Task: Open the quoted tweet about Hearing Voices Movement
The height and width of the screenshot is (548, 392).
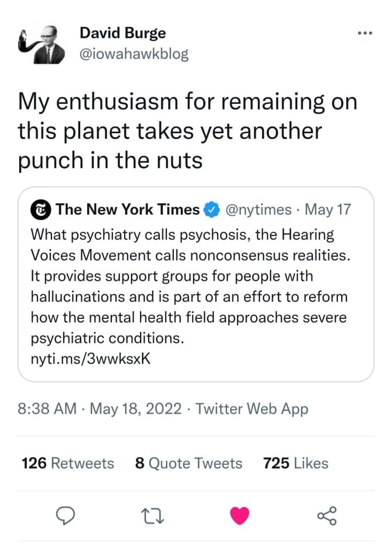Action: click(195, 286)
